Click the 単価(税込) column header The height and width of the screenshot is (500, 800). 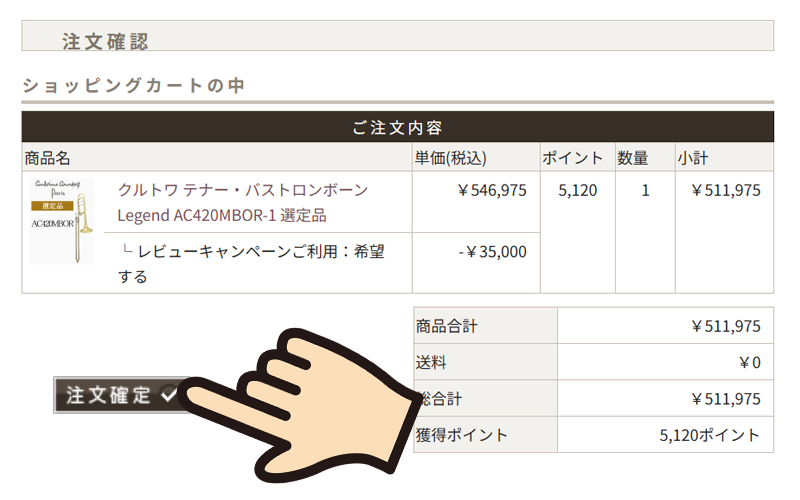click(451, 158)
